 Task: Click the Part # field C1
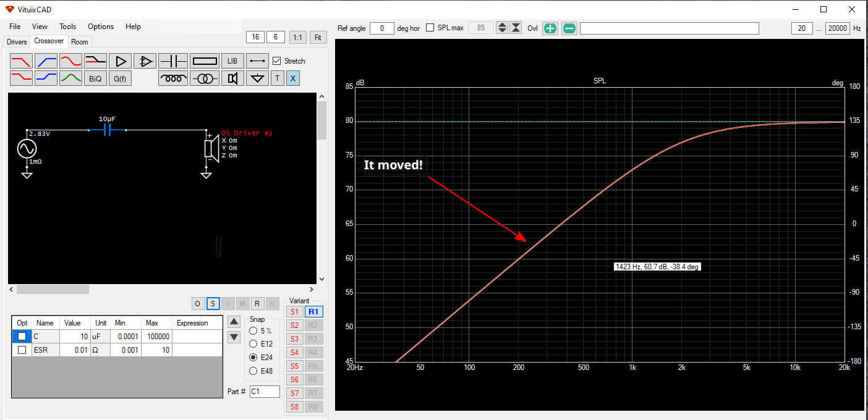click(x=265, y=392)
